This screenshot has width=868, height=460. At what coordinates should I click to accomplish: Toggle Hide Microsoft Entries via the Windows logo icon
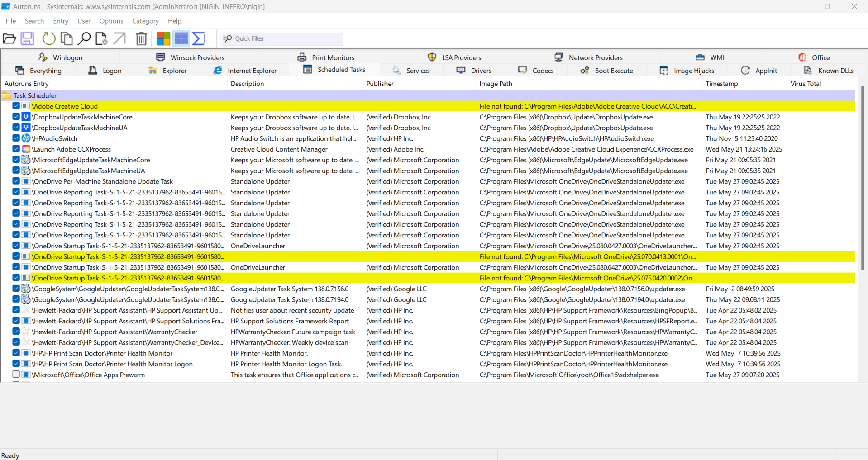(x=163, y=38)
